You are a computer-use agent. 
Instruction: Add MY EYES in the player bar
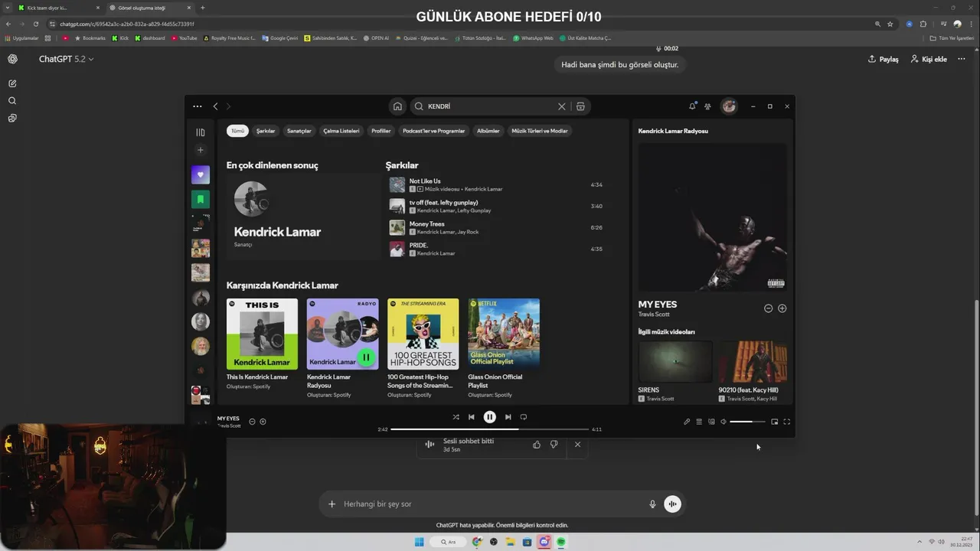(x=263, y=422)
